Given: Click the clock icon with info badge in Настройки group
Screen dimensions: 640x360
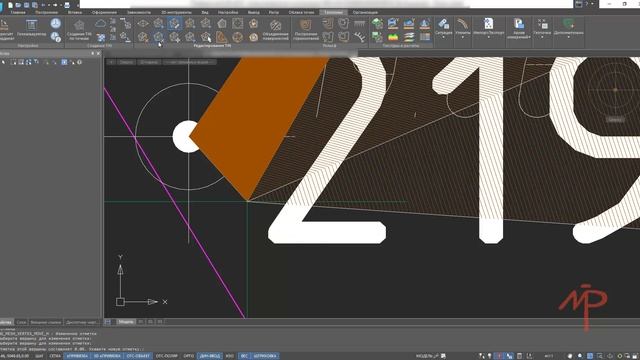Looking at the screenshot, I should coord(56,37).
